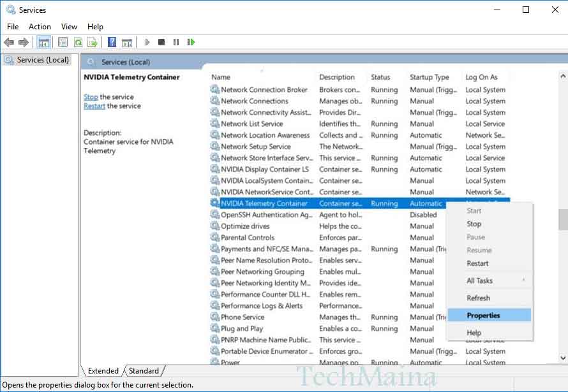
Task: Choose Restart from the context menu
Action: click(x=477, y=263)
